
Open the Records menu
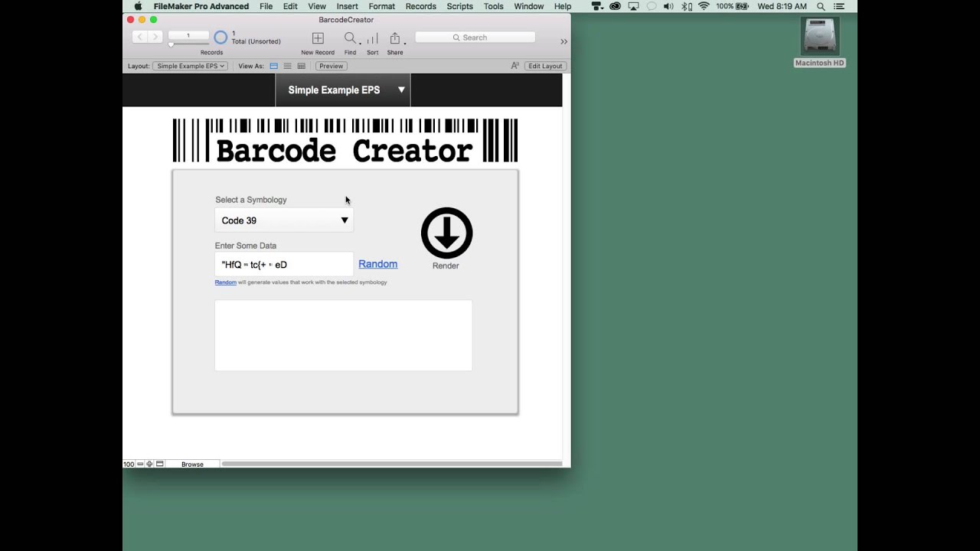point(420,6)
